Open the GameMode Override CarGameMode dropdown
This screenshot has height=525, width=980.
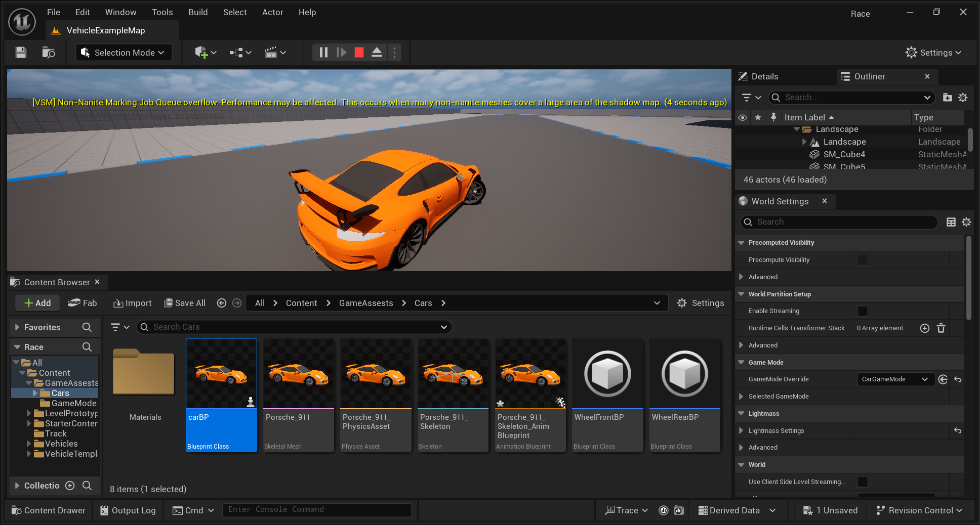[895, 379]
